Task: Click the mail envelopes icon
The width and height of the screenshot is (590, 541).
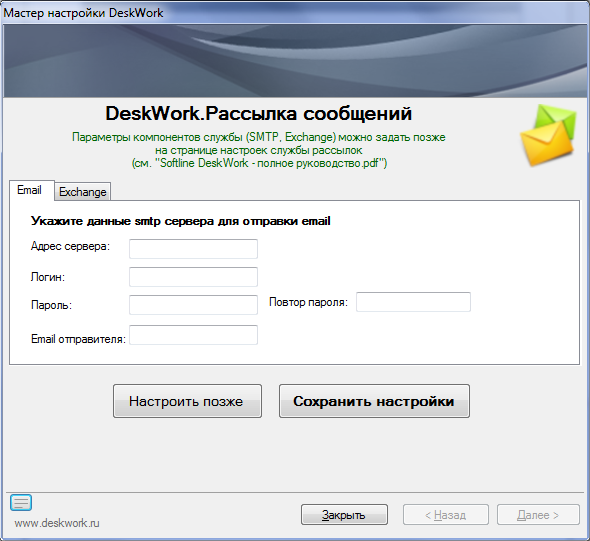Action: tap(548, 135)
